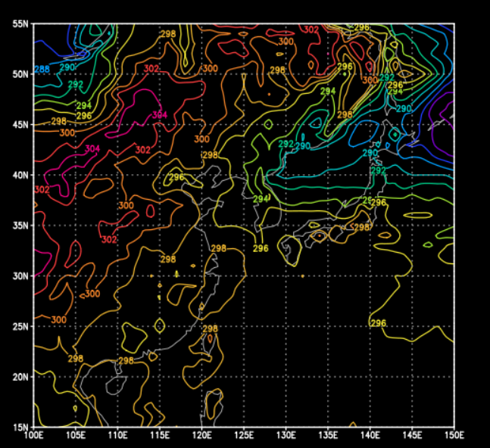This screenshot has height=448, width=490.
Task: Click the 298 label at top near 115E
Action: coord(167,33)
